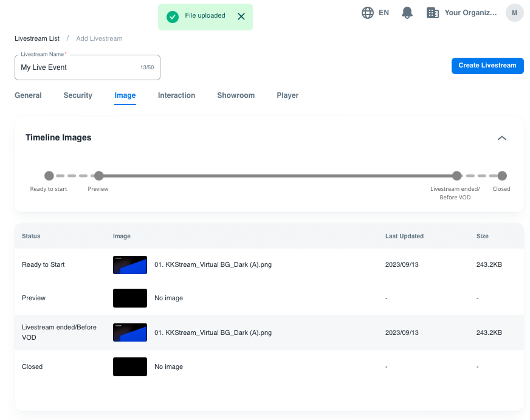Collapse the Timeline Images panel
This screenshot has height=420, width=530.
[501, 138]
